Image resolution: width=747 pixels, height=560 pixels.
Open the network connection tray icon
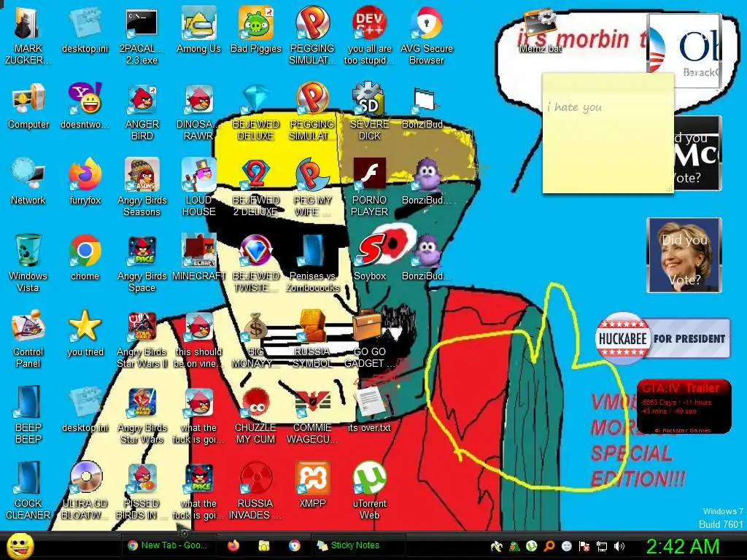pyautogui.click(x=602, y=547)
